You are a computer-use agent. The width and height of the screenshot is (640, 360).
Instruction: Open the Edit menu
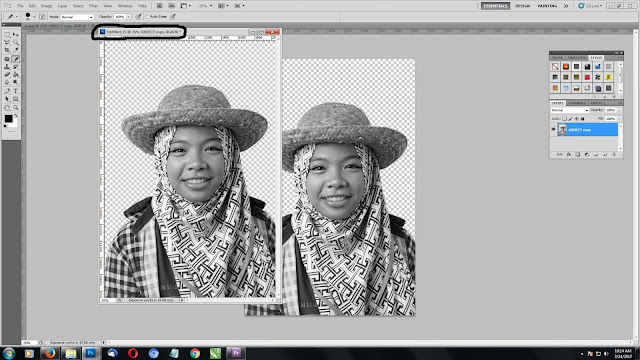(x=32, y=6)
